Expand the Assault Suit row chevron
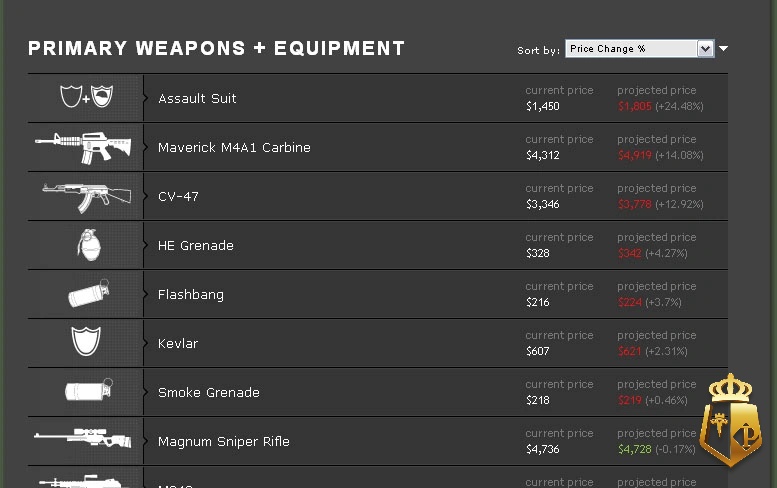Image resolution: width=777 pixels, height=488 pixels. (146, 98)
